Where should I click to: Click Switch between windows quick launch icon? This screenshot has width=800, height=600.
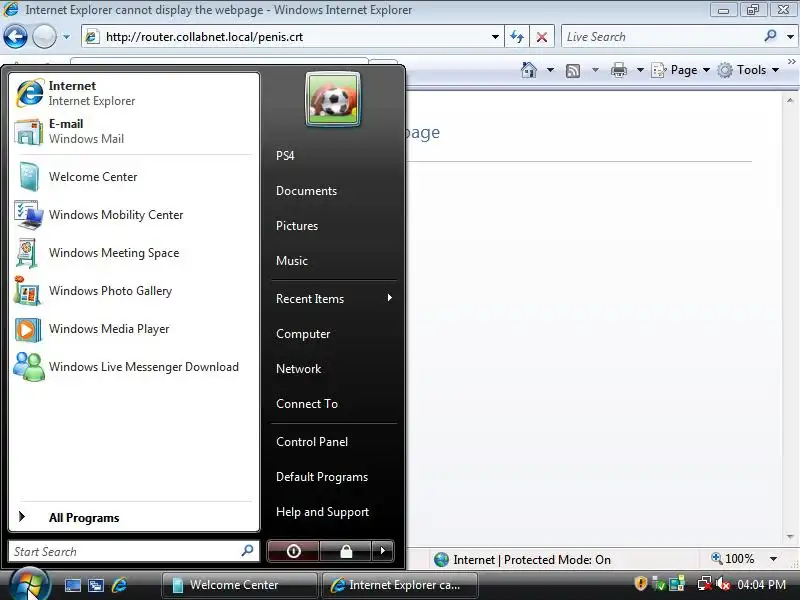tap(96, 585)
